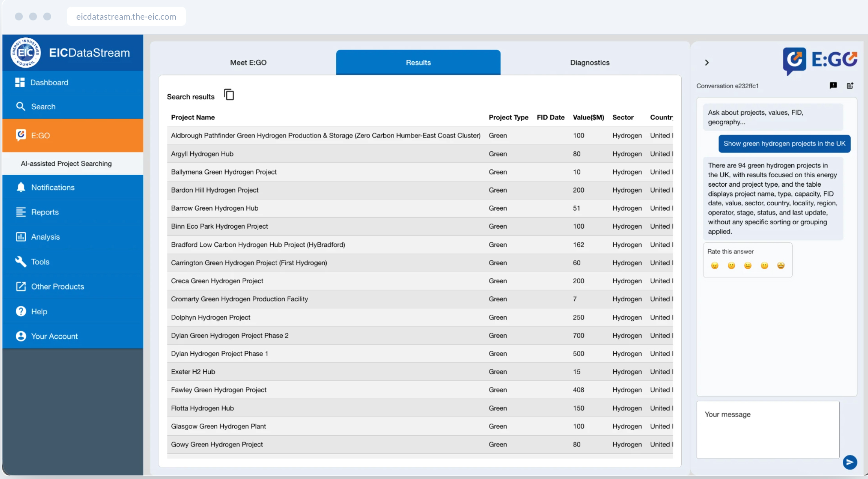The width and height of the screenshot is (868, 479).
Task: Click Dylan Green Hydrogen Project Phase 2
Action: [230, 335]
